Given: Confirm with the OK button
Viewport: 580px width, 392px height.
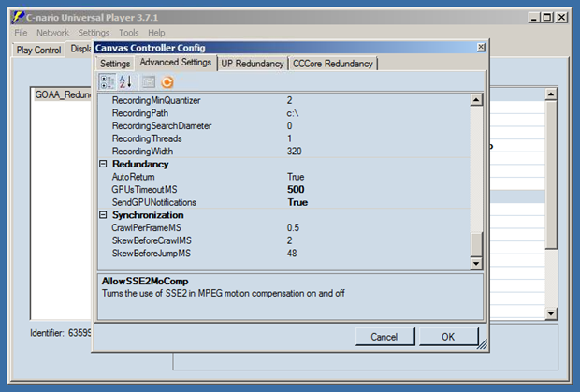Looking at the screenshot, I should tap(448, 337).
